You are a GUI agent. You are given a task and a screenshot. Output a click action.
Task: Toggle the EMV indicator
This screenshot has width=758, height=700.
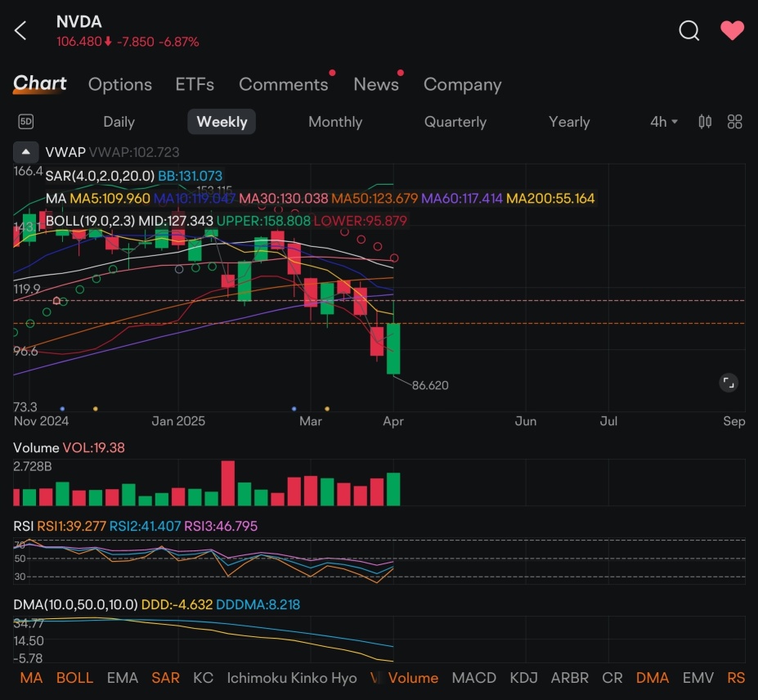coord(698,678)
